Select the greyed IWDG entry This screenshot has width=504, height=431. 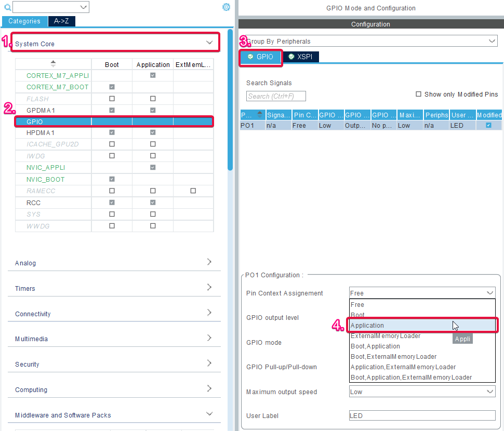pyautogui.click(x=36, y=156)
